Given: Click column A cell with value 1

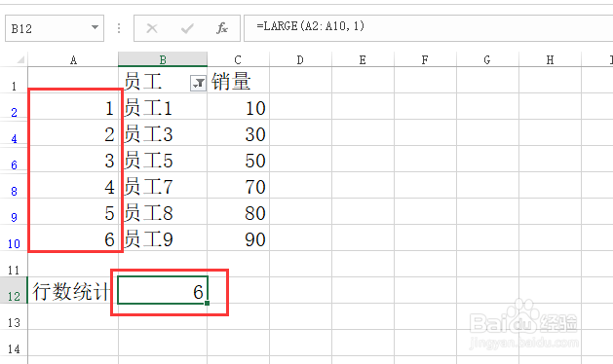Looking at the screenshot, I should coord(73,107).
